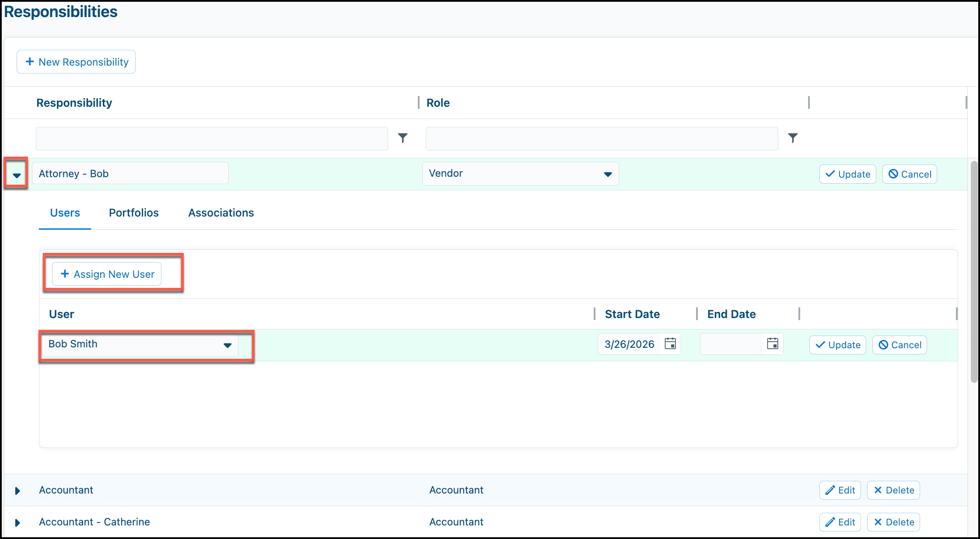Expand the Accountant - Catherine row
Viewport: 980px width, 539px height.
tap(17, 523)
